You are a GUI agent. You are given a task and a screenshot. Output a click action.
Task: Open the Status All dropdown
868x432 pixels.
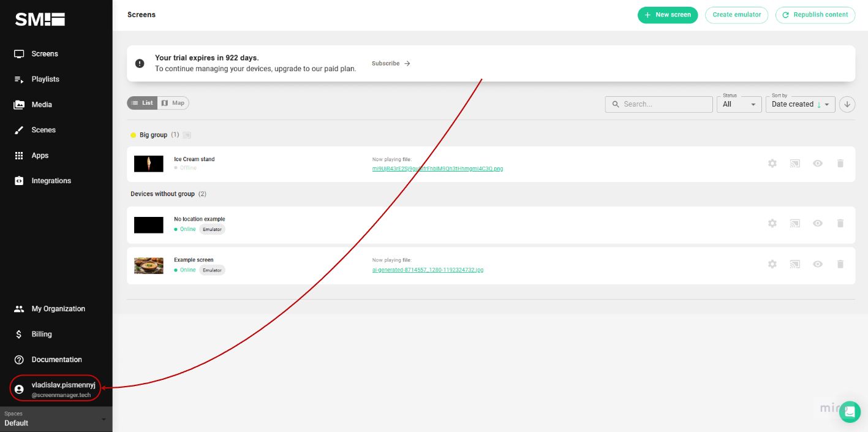[739, 104]
